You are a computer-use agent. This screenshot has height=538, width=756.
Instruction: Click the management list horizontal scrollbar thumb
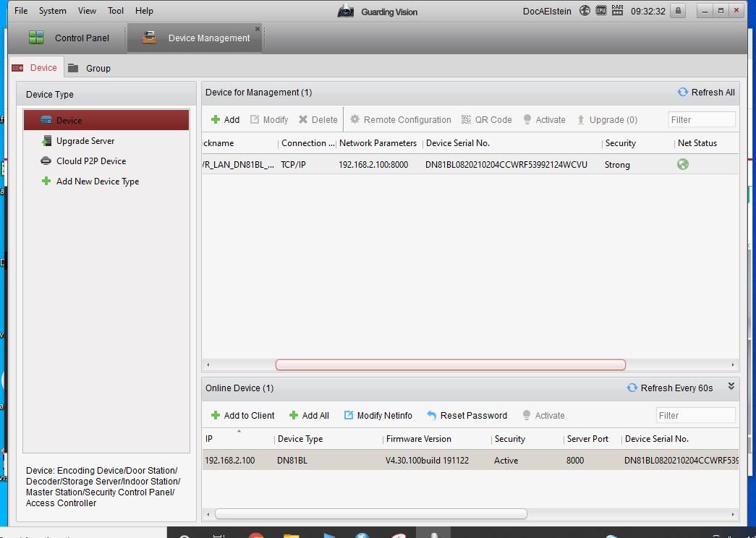[x=450, y=365]
